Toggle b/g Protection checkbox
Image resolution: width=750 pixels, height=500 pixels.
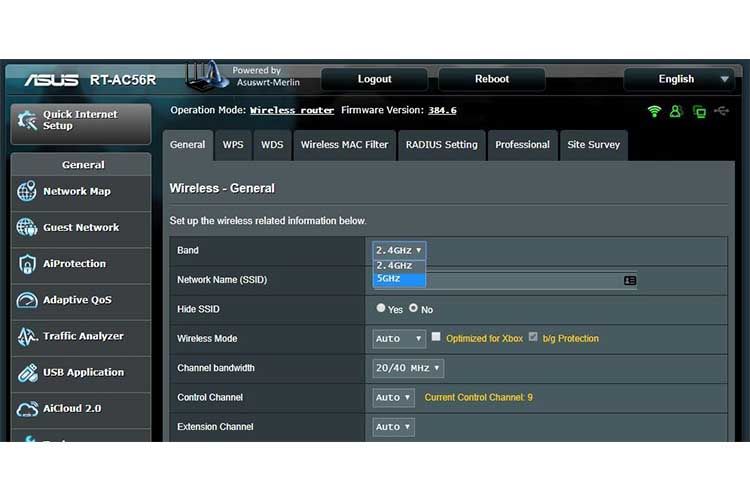533,337
